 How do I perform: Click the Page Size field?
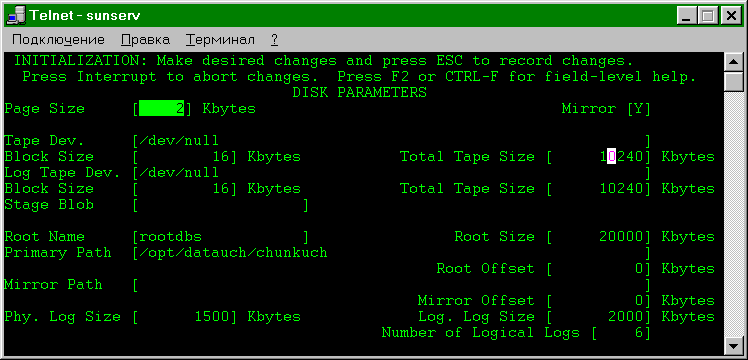coord(162,109)
